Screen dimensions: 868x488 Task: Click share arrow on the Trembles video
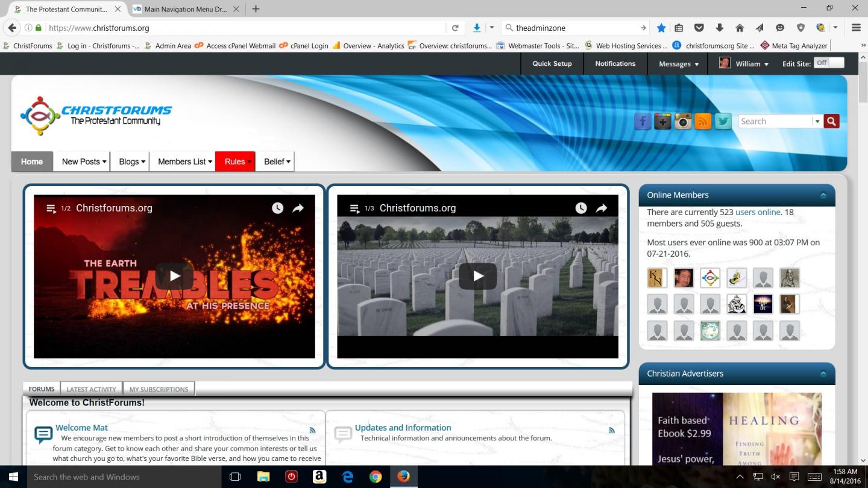pyautogui.click(x=298, y=208)
